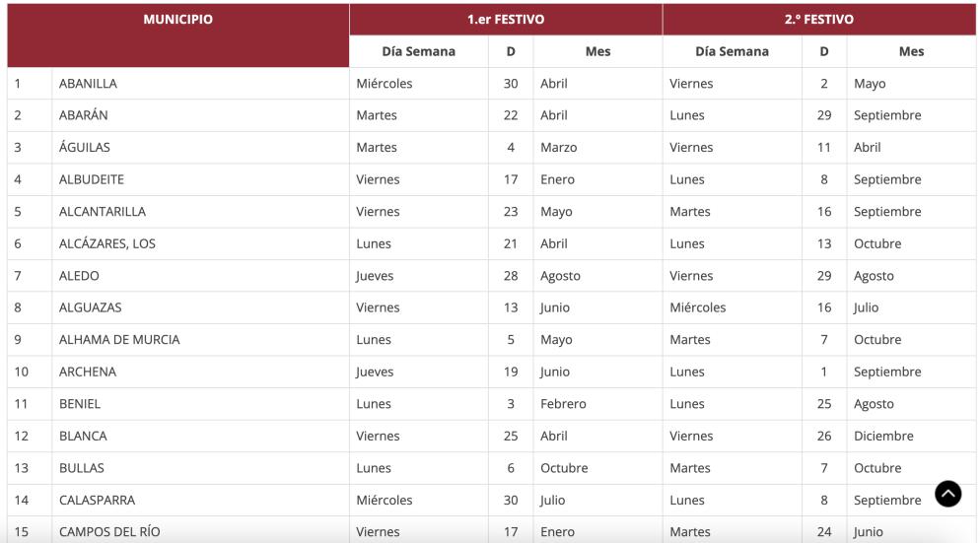Click Día Semana header under 1.er FESTIVO
This screenshot has height=543, width=980.
click(418, 51)
